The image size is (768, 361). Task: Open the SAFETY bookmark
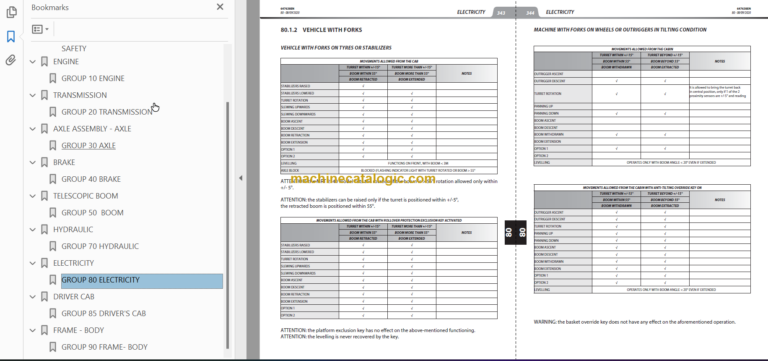pos(74,48)
